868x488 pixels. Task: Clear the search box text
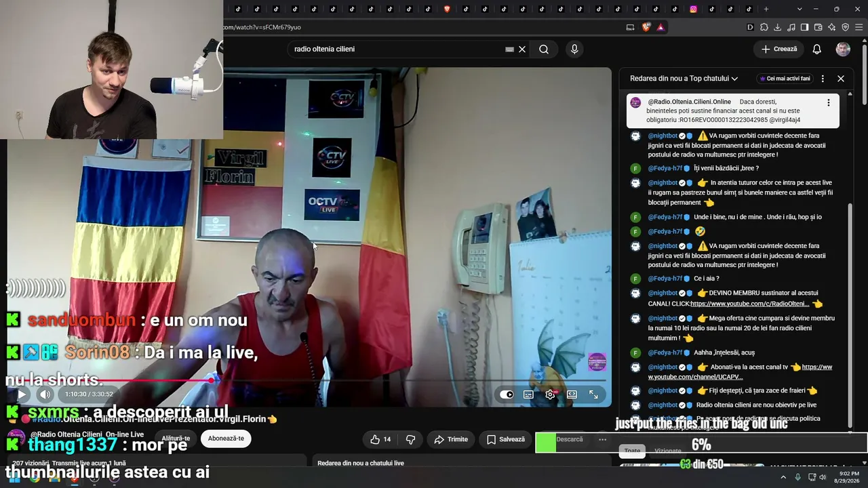click(522, 49)
